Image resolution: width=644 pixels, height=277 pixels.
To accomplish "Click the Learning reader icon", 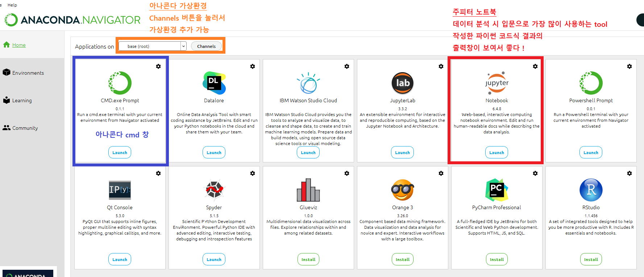I will pos(7,100).
